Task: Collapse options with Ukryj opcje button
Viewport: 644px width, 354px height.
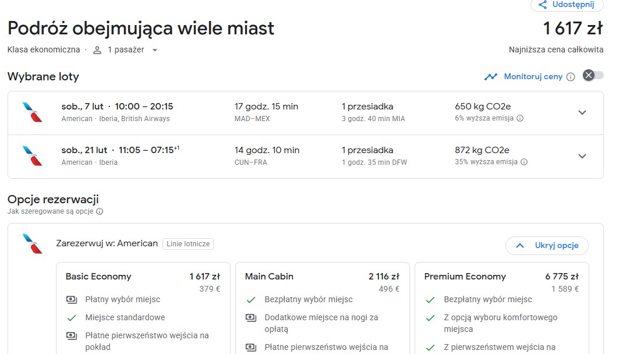Action: click(547, 246)
